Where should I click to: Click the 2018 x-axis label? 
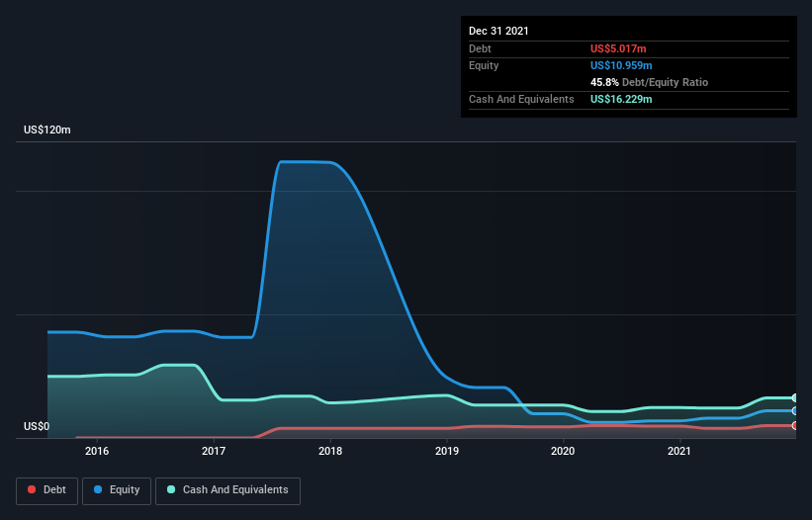330,451
